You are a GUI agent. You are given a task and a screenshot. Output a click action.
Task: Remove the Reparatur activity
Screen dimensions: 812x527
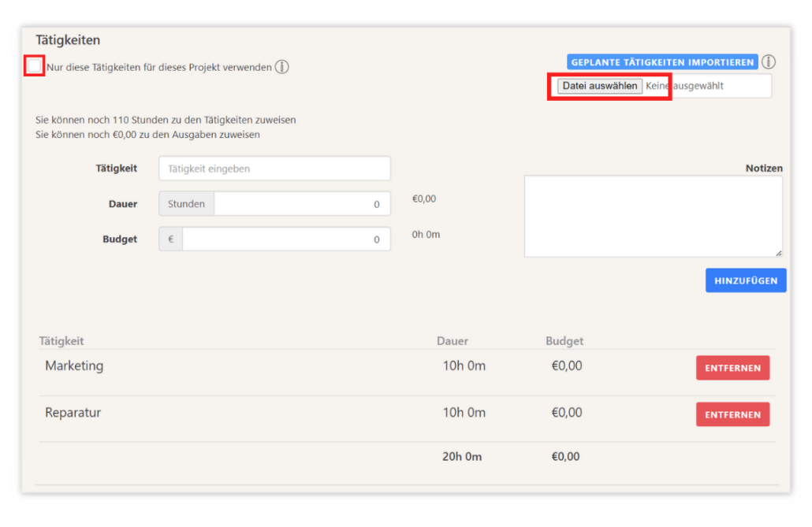(x=732, y=414)
